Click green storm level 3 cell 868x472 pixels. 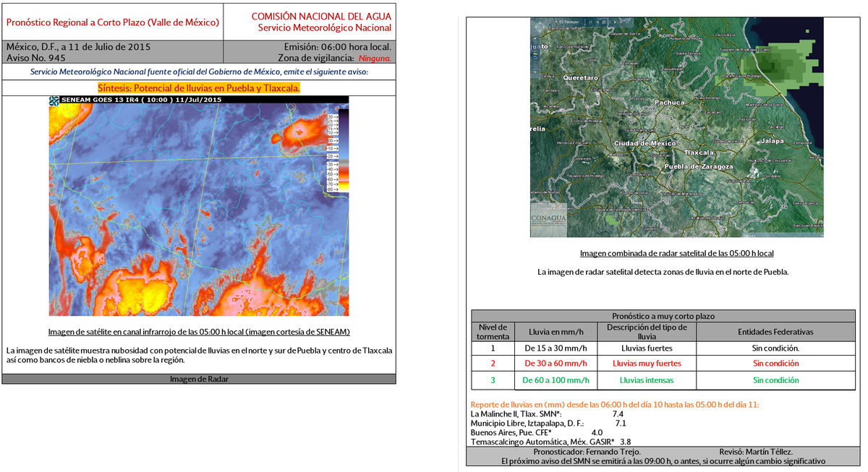[x=493, y=380]
